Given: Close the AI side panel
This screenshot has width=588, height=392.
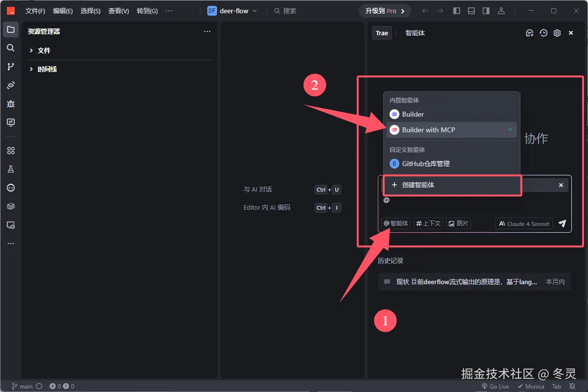Looking at the screenshot, I should pyautogui.click(x=571, y=33).
